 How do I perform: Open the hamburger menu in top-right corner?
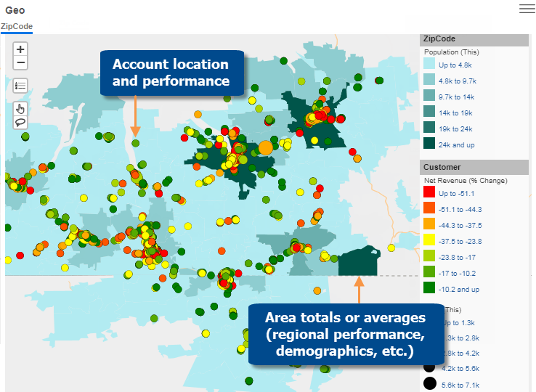(527, 9)
